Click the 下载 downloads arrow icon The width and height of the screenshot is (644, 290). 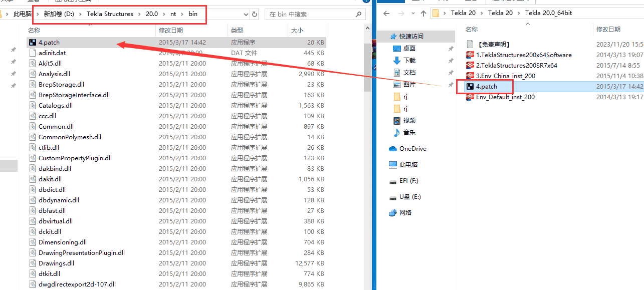397,60
